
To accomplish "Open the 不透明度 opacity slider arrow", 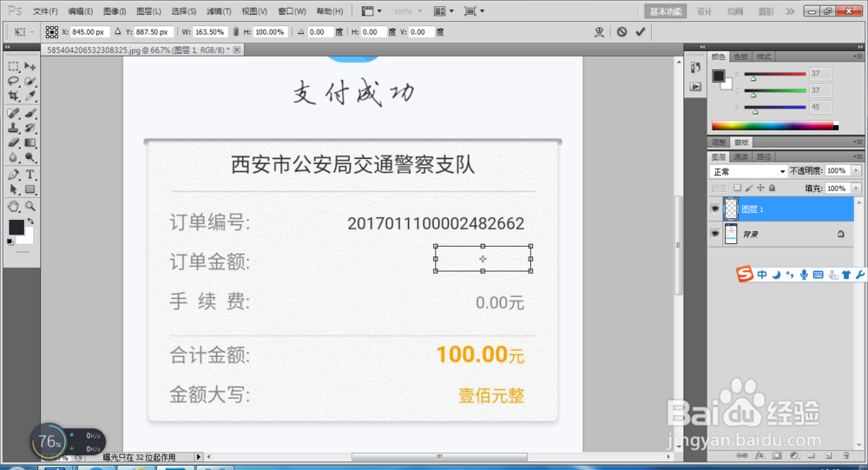I will (857, 170).
